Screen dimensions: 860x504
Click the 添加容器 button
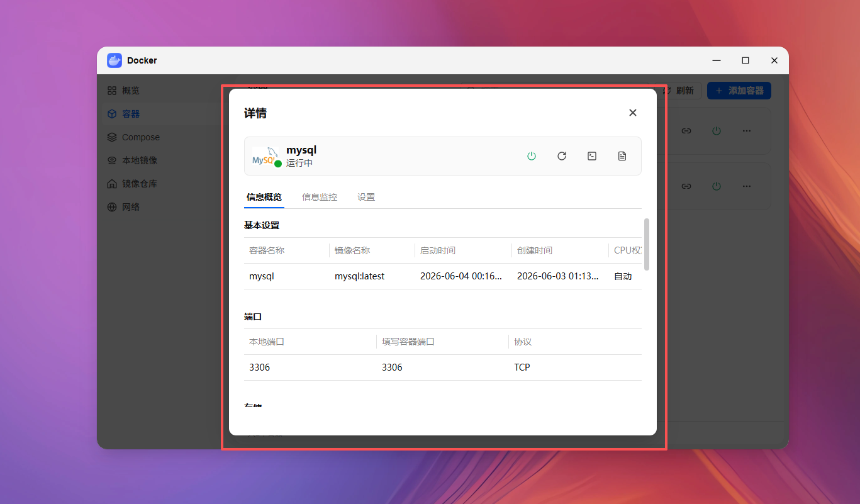coord(739,91)
